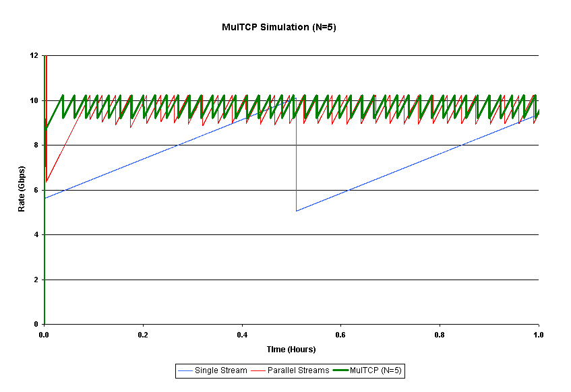Click the 1.0 tick label on x-axis

(x=538, y=334)
